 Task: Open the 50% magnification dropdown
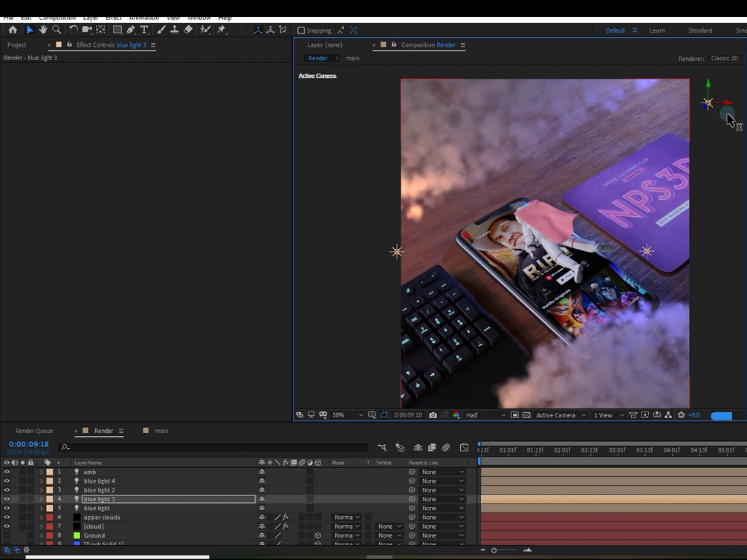(x=348, y=415)
